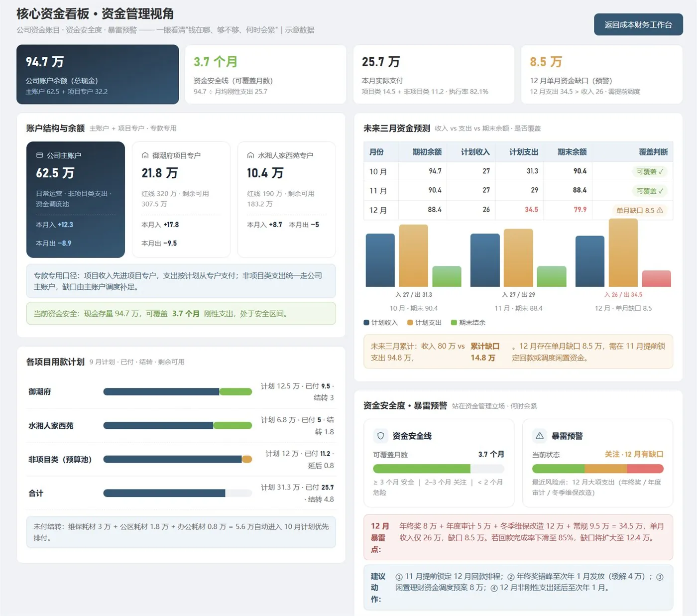Click the 计划收入 legend color swatch

pyautogui.click(x=366, y=323)
